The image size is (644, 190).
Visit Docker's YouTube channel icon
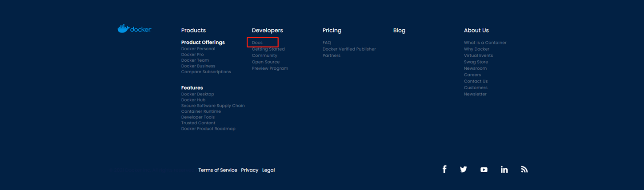pyautogui.click(x=484, y=170)
